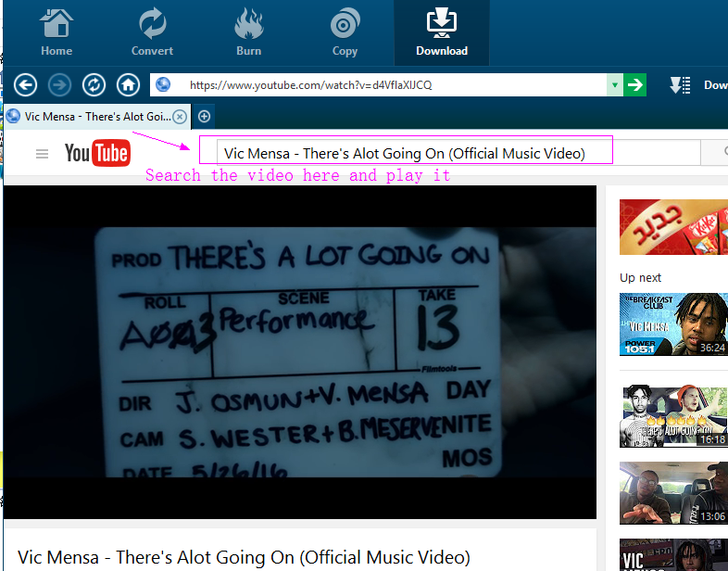Viewport: 728px width, 571px height.
Task: Click the green Go arrow button
Action: pyautogui.click(x=634, y=85)
